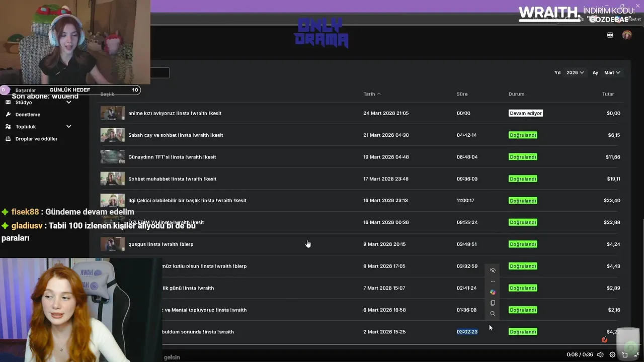The image size is (644, 362).
Task: Sort by the Tarih column header
Action: [372, 94]
